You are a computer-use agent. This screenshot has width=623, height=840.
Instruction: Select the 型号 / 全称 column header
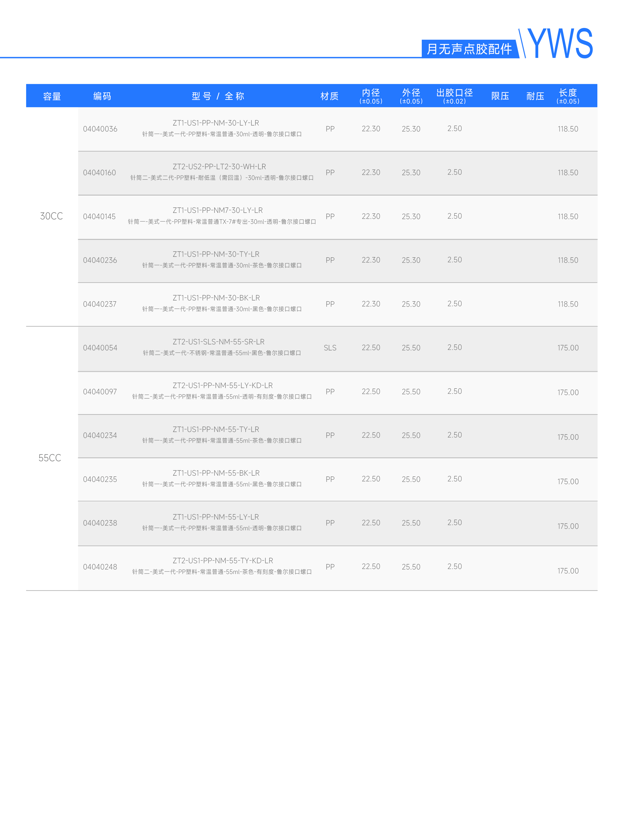tap(218, 96)
